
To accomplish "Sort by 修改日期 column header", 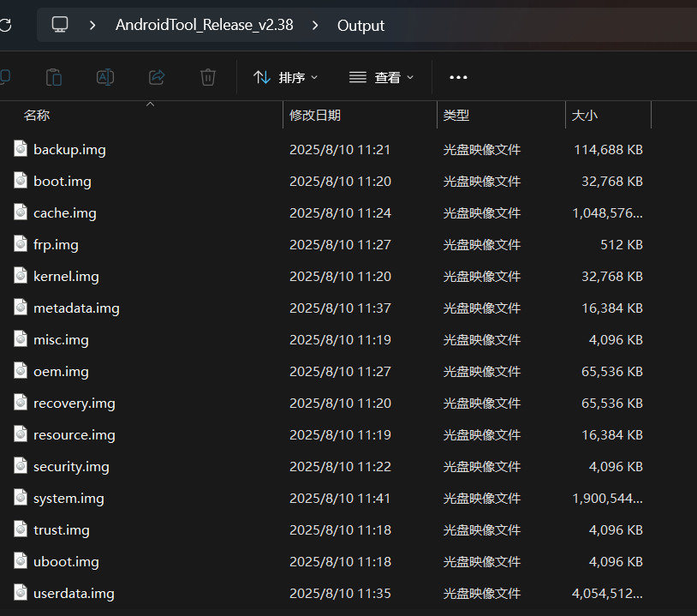I will (x=315, y=116).
